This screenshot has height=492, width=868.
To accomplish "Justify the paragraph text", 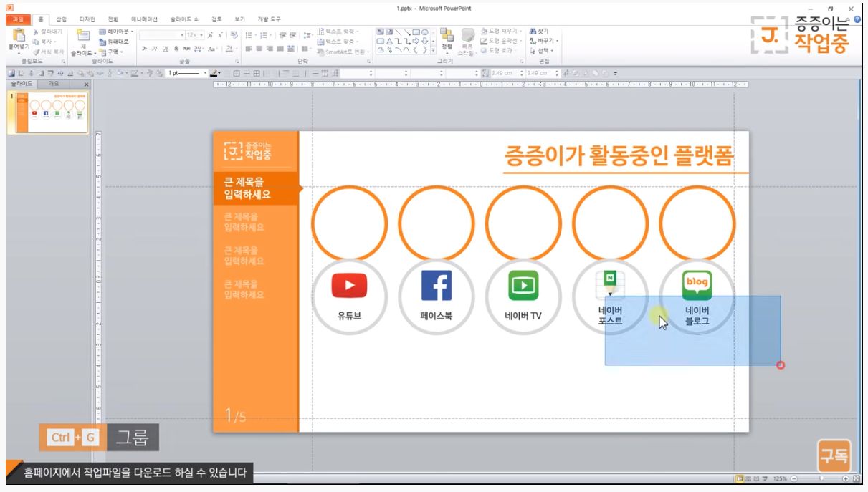I will click(281, 49).
